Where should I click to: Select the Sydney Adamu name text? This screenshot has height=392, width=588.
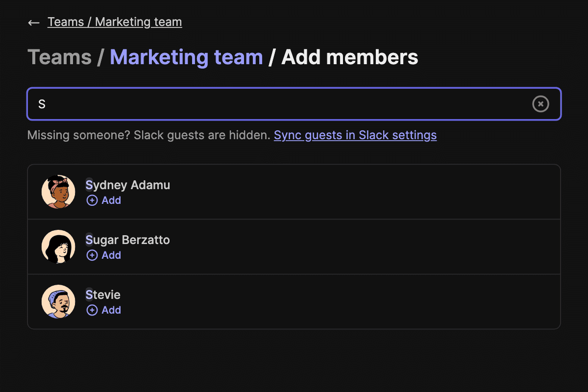[128, 185]
